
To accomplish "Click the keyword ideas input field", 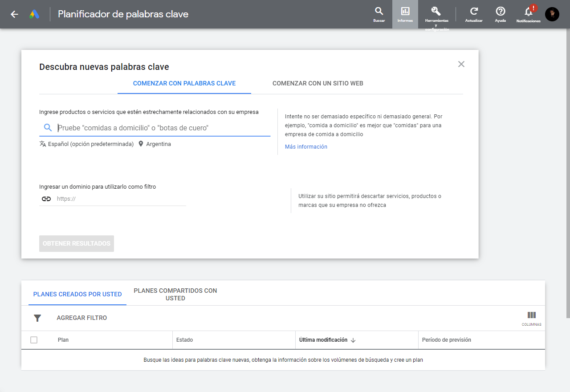I will (x=160, y=127).
